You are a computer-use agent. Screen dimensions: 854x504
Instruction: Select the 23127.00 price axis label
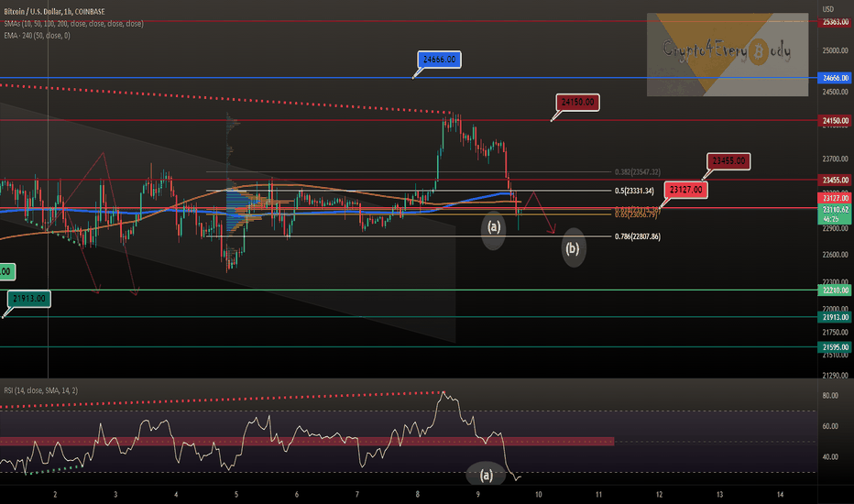836,198
